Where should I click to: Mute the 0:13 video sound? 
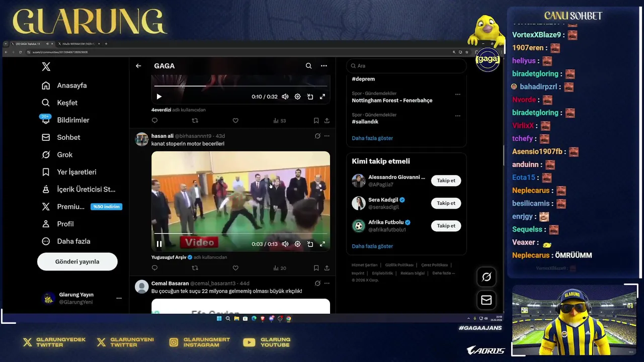[285, 244]
